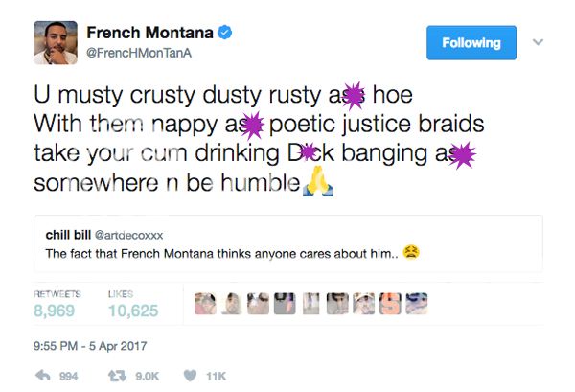Open the 9:55 PM - 5 Apr 2017 timestamp
575x392 pixels.
tap(87, 344)
